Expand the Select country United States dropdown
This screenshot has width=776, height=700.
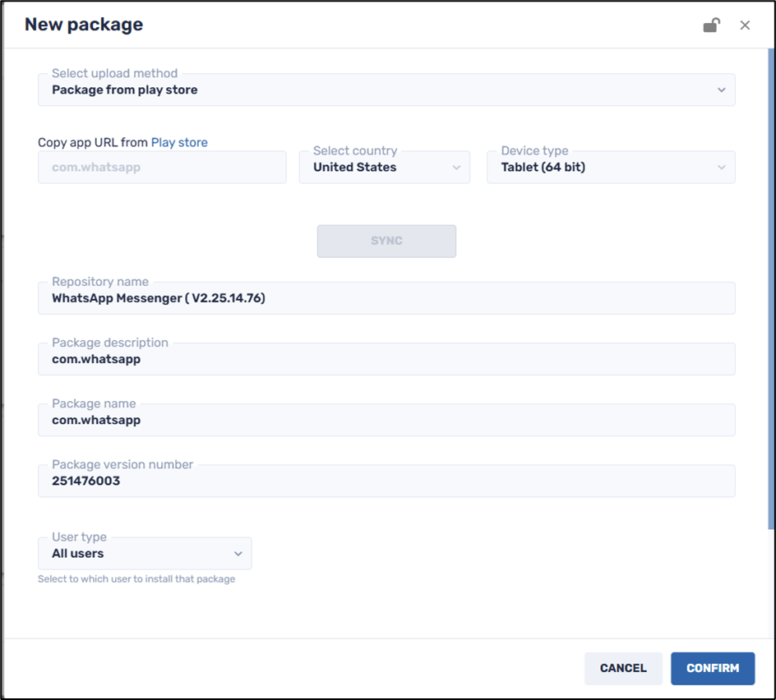tap(384, 168)
